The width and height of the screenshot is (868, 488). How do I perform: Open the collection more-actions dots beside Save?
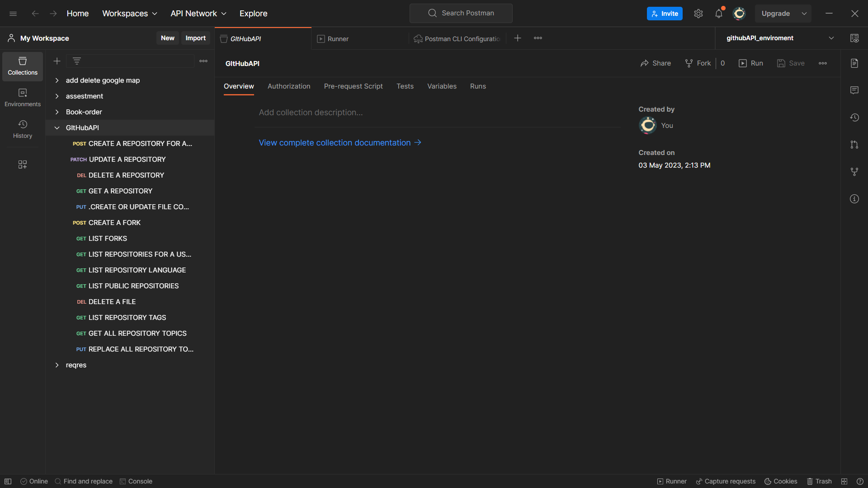click(x=823, y=63)
